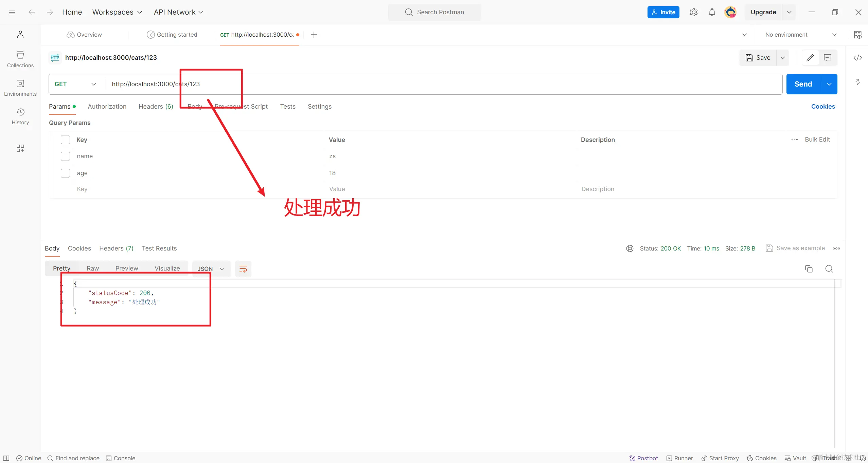This screenshot has width=868, height=463.
Task: Expand the JSON response format dropdown
Action: [211, 269]
